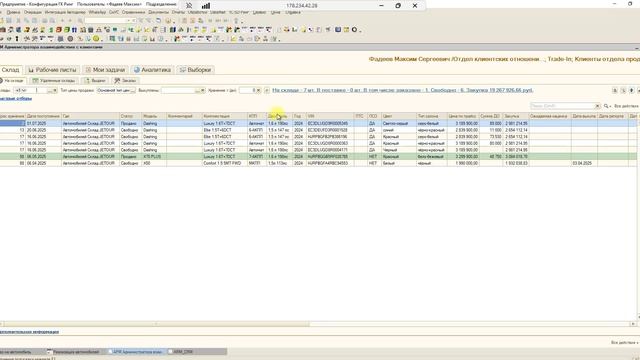Switch to the Выборки tab
Screen dimensions: 640x360
click(196, 70)
